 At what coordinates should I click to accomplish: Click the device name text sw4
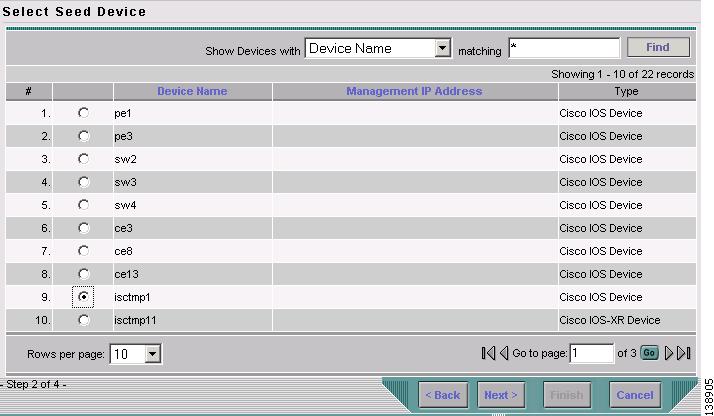(x=125, y=205)
